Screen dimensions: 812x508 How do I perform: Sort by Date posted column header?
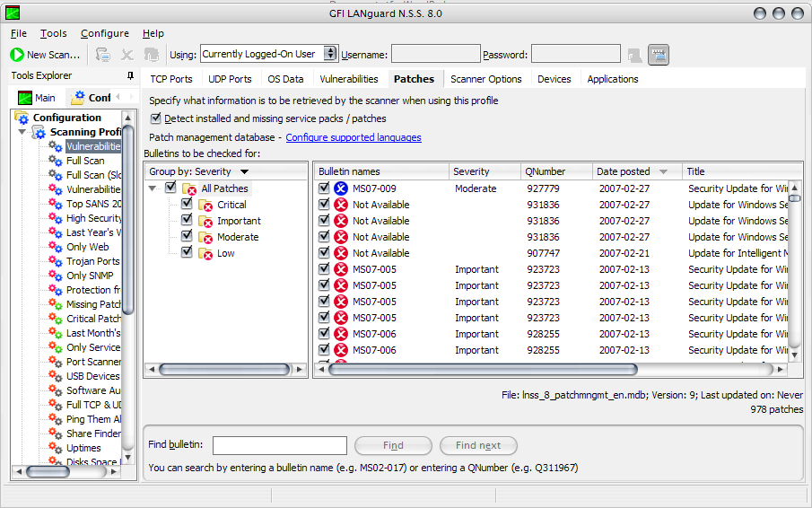637,171
